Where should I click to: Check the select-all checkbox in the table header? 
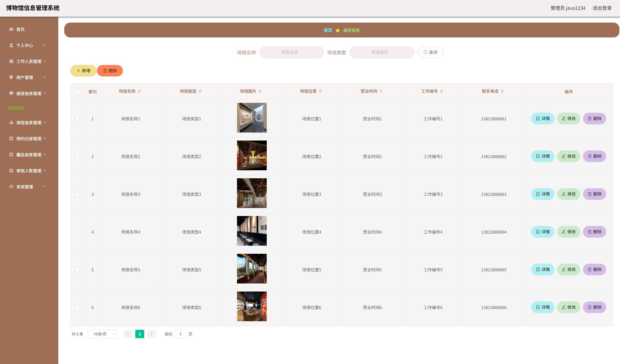click(78, 92)
